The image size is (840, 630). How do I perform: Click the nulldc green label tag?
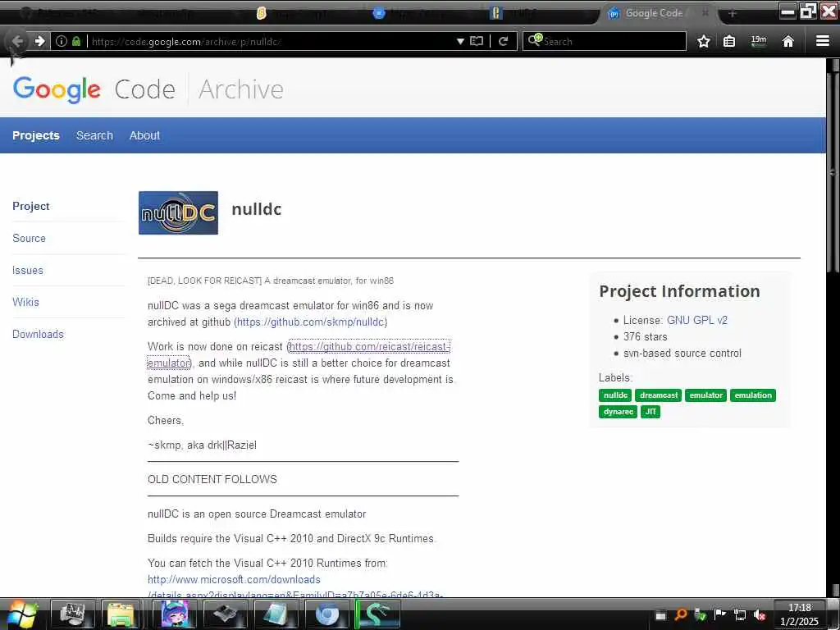coord(615,395)
